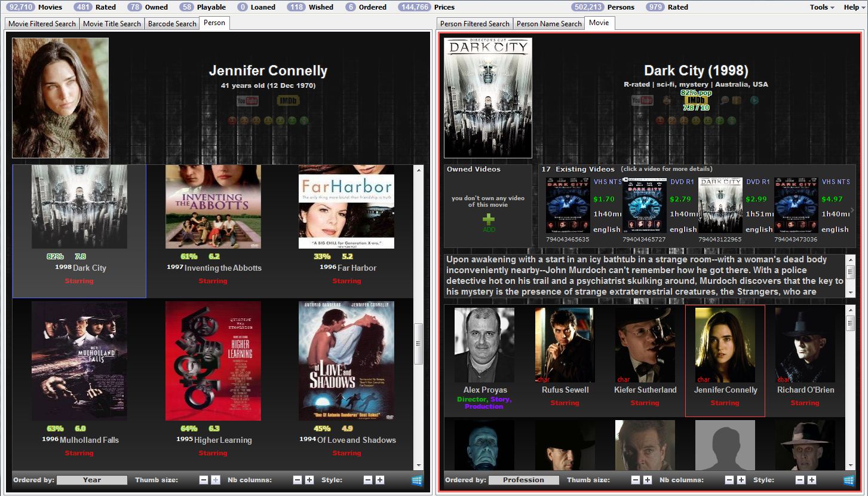Click Style plus in the Person panel

(x=380, y=480)
